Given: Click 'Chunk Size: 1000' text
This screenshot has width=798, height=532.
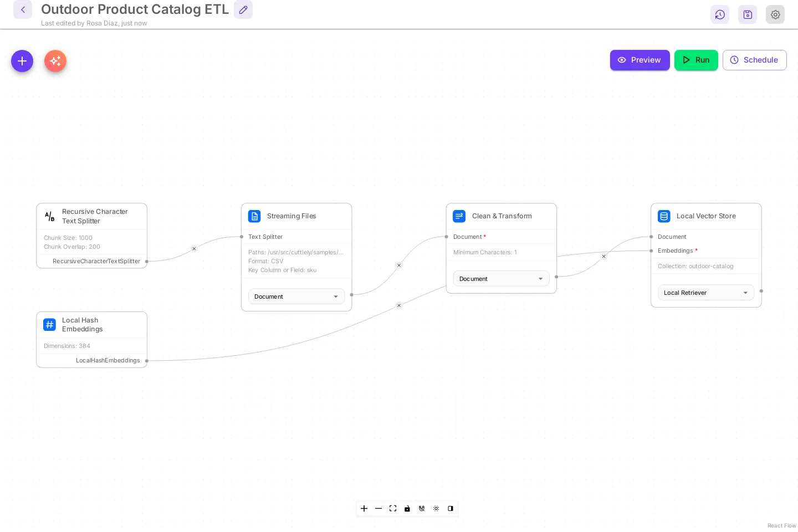Looking at the screenshot, I should click(x=68, y=238).
